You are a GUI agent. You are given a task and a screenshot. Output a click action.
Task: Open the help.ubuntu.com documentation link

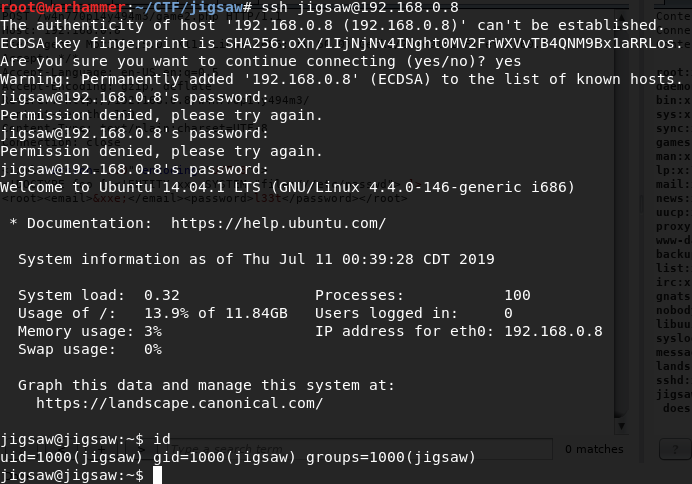278,223
